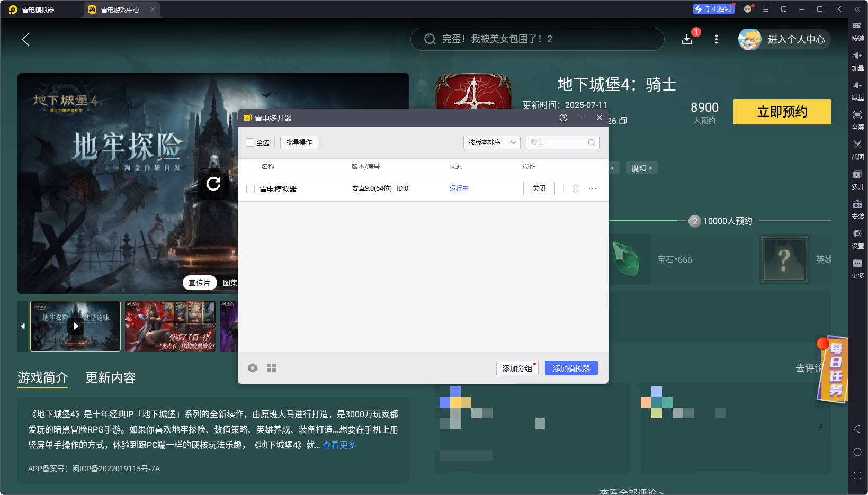This screenshot has width=868, height=495.
Task: Select the 雷电游戏中心 window tab
Action: pyautogui.click(x=120, y=10)
